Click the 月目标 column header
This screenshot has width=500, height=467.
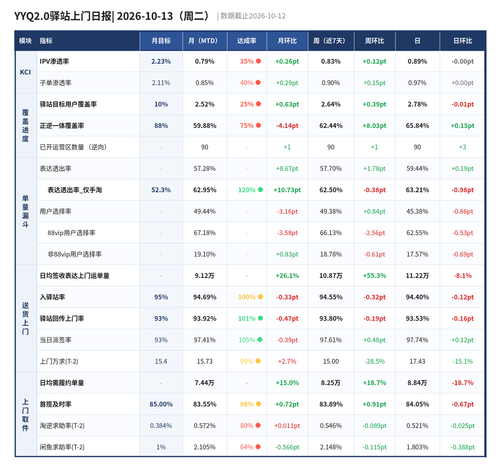161,41
